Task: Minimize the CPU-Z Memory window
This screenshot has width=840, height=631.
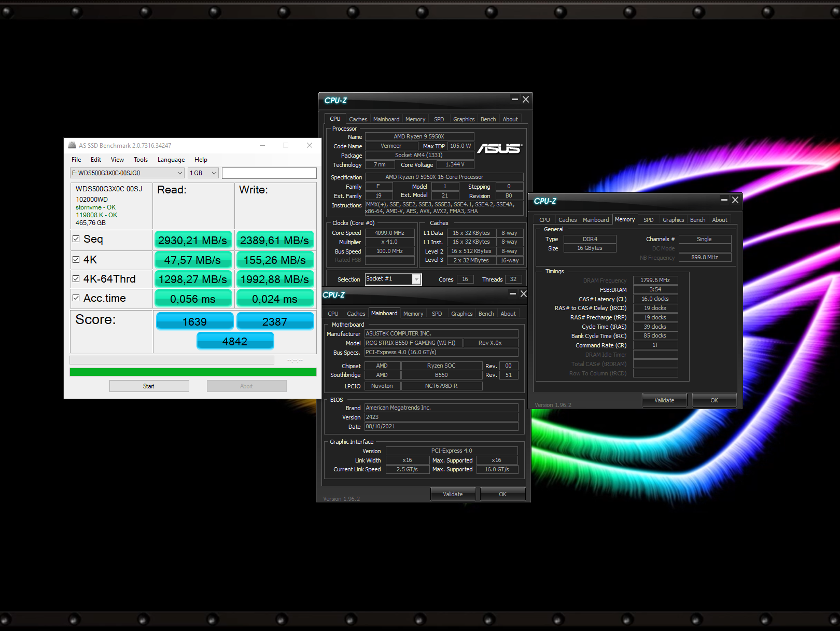Action: (724, 200)
